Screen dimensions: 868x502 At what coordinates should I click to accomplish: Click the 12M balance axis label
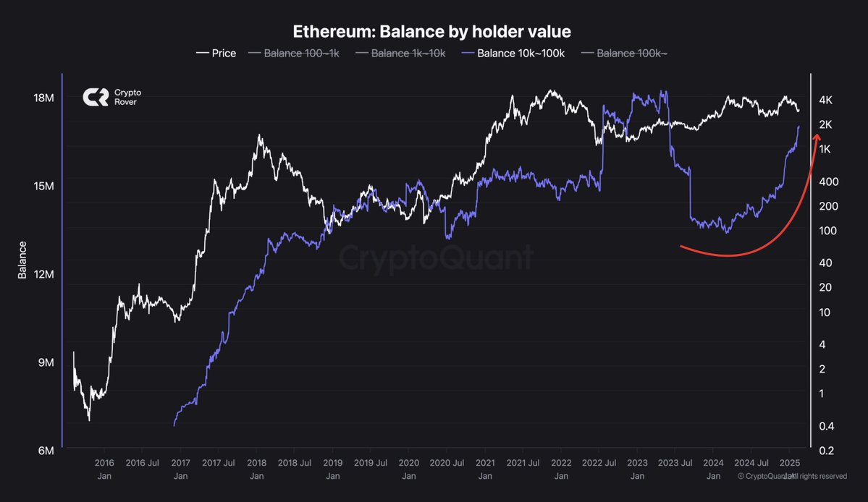click(43, 274)
